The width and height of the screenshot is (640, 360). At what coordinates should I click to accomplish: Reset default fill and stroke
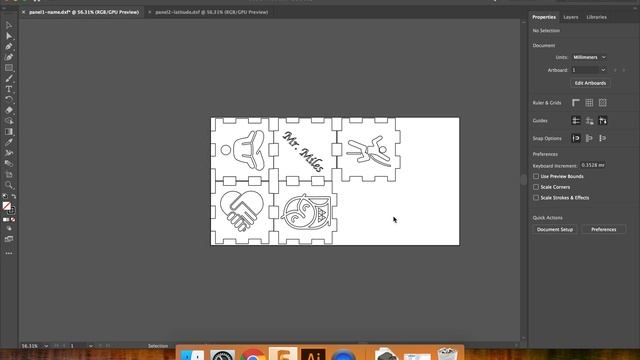[4, 196]
